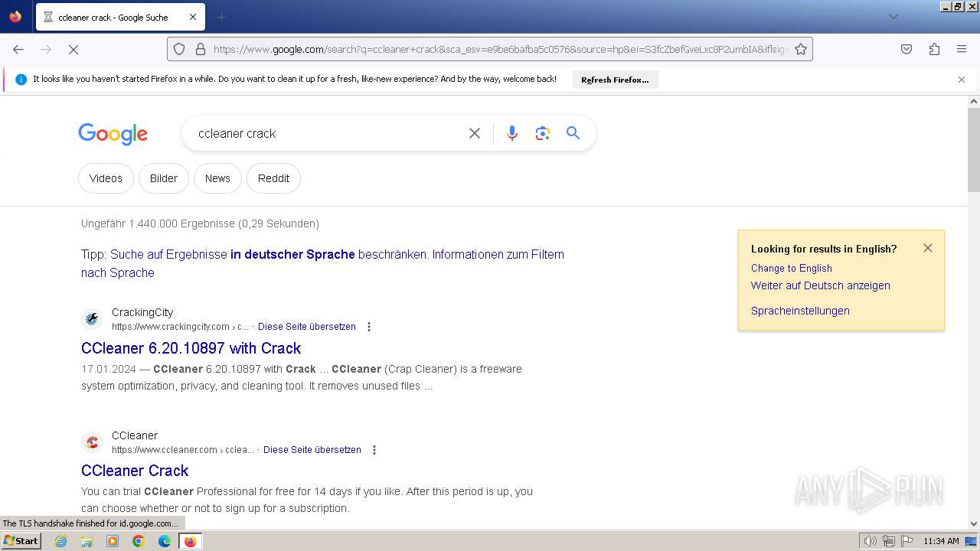Click the Action Center flag tray icon
Image resolution: width=980 pixels, height=551 pixels.
[x=907, y=541]
